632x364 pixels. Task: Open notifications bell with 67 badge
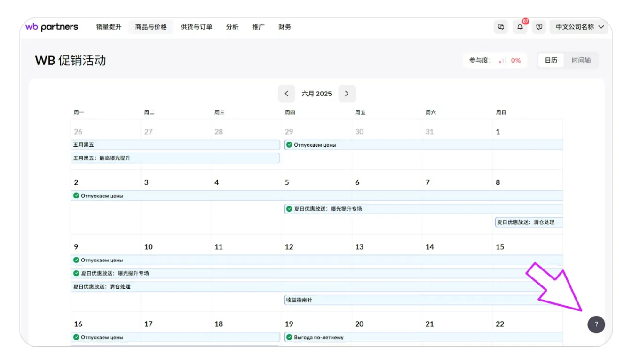520,27
